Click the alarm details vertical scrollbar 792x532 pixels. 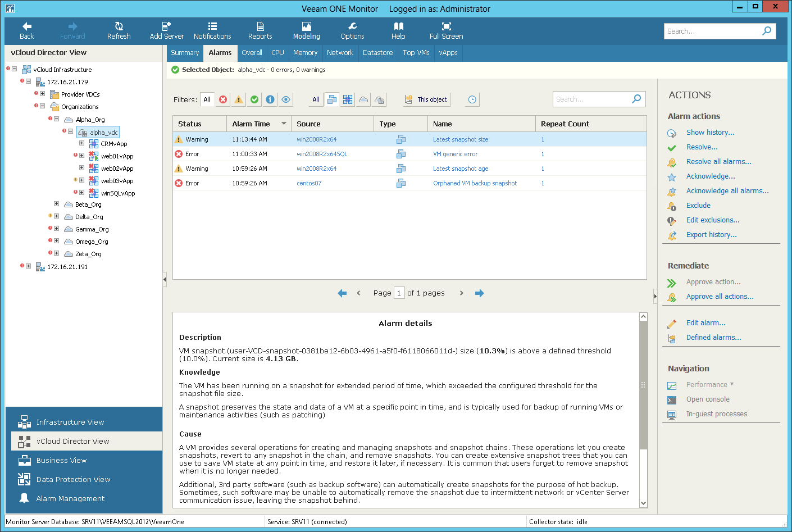click(x=644, y=385)
